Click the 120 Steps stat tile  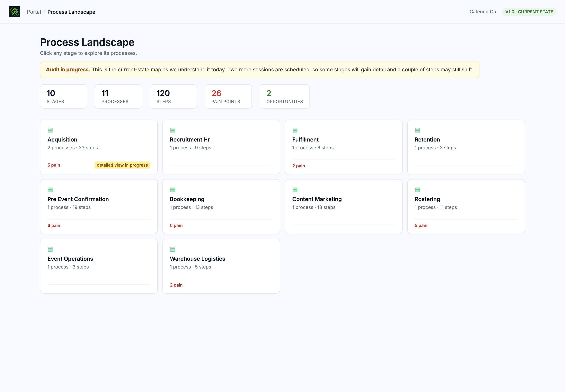tap(173, 96)
